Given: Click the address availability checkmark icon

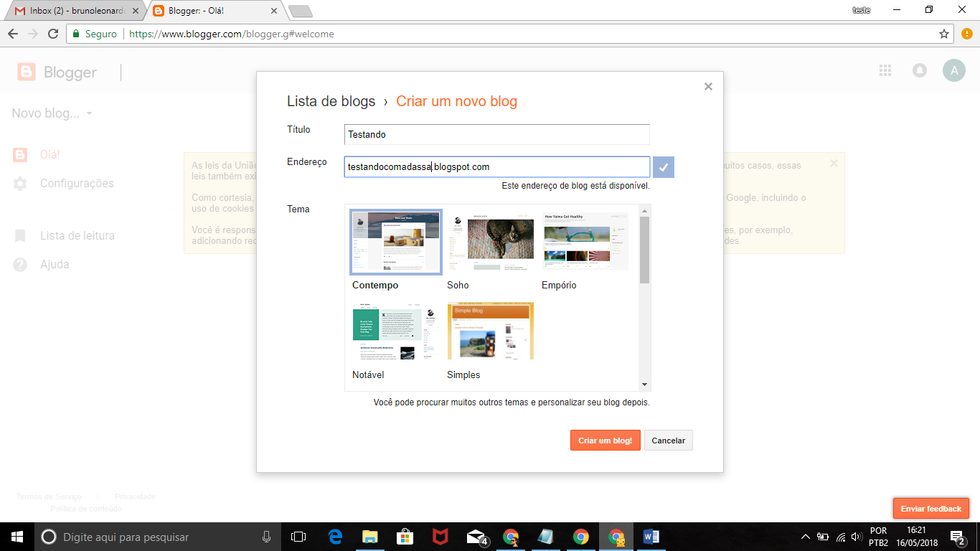Looking at the screenshot, I should point(664,167).
